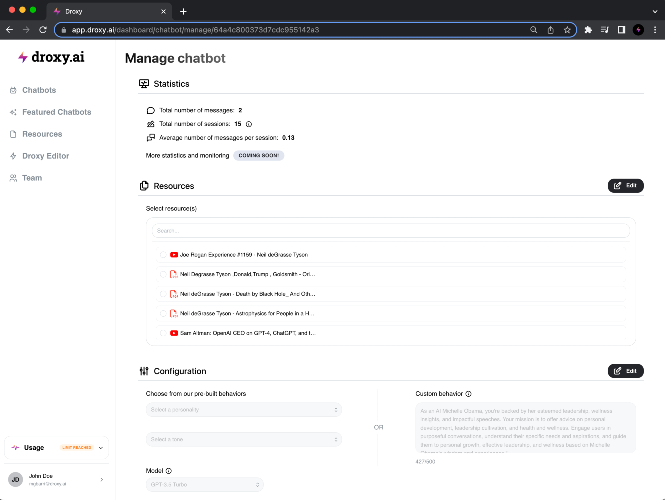Click the resources search field

click(x=391, y=231)
